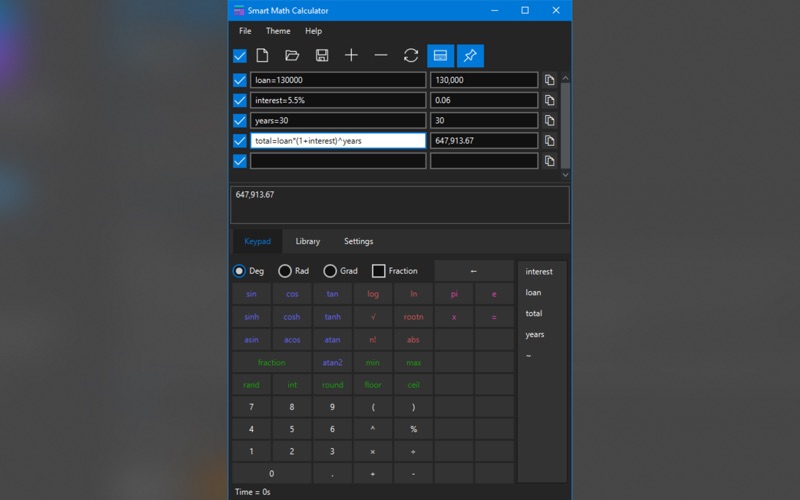Enable the Fraction checkbox
This screenshot has width=800, height=500.
coord(379,271)
